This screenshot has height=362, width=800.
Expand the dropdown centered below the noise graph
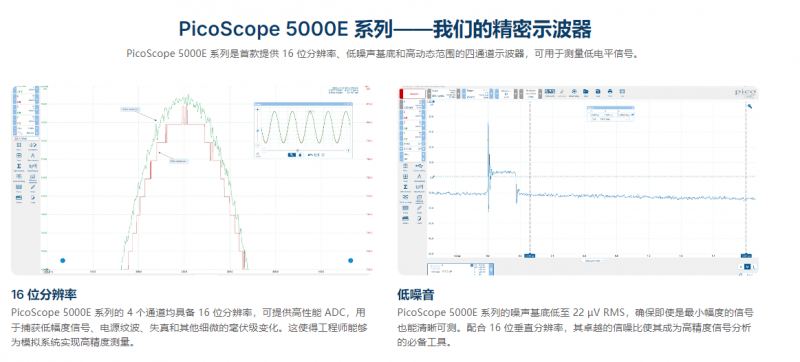[593, 261]
